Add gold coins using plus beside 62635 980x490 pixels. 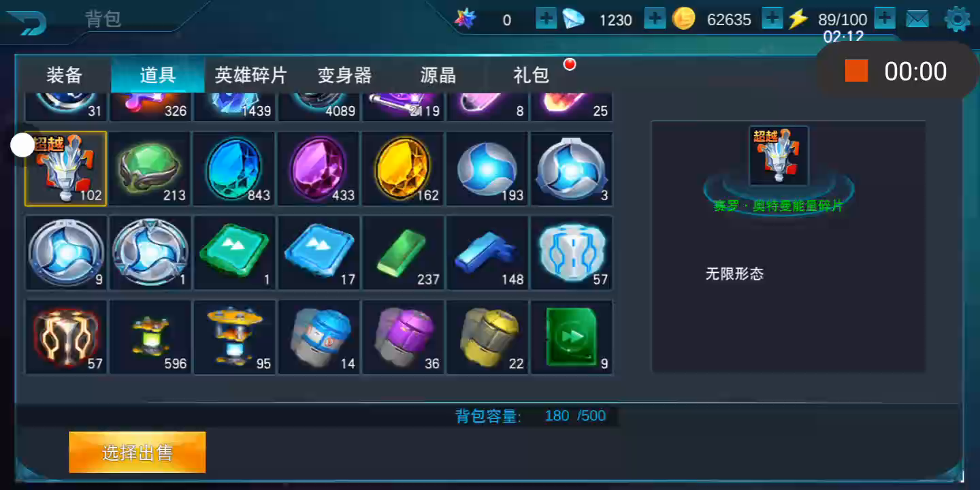pos(772,18)
